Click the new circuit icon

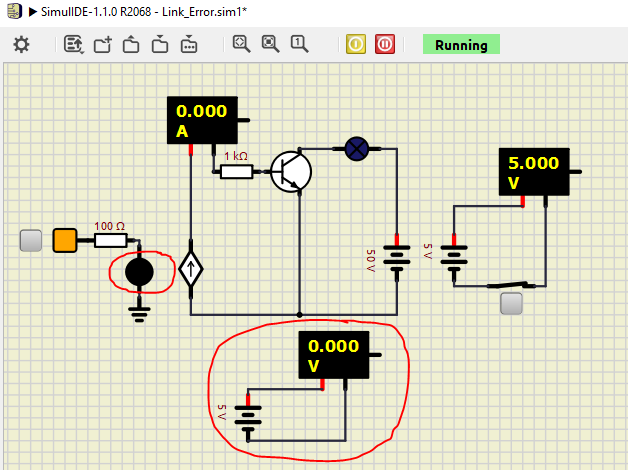(102, 44)
